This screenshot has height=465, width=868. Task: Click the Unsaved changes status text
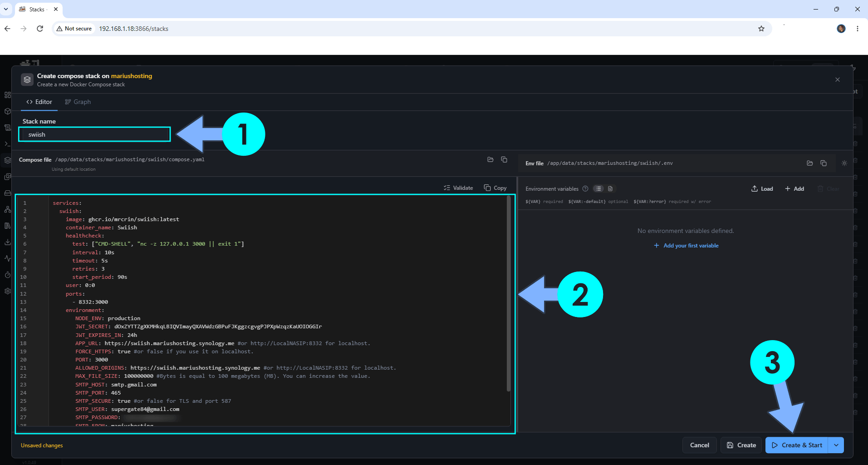pos(42,445)
